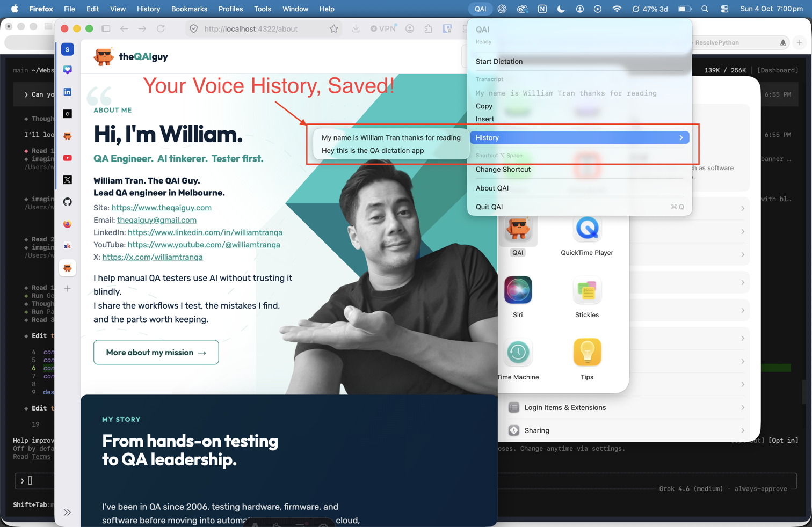
Task: Open Control Center in the menu bar
Action: tap(724, 9)
